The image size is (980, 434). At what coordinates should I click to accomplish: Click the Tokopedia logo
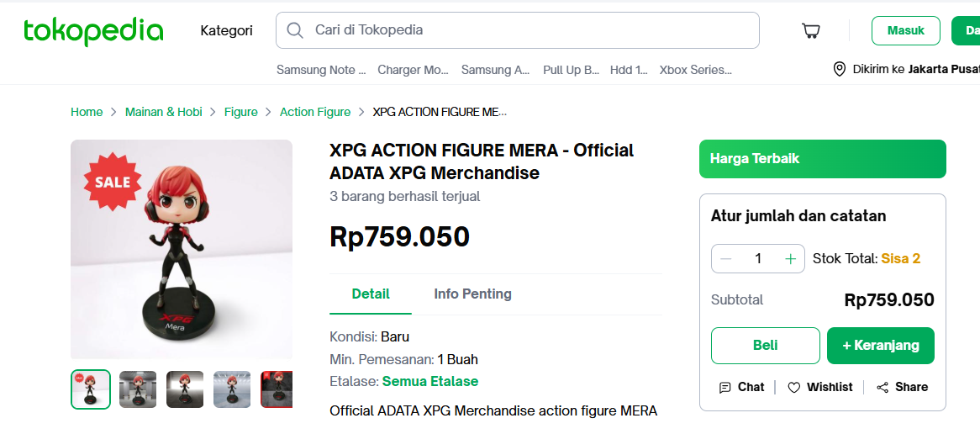(93, 31)
